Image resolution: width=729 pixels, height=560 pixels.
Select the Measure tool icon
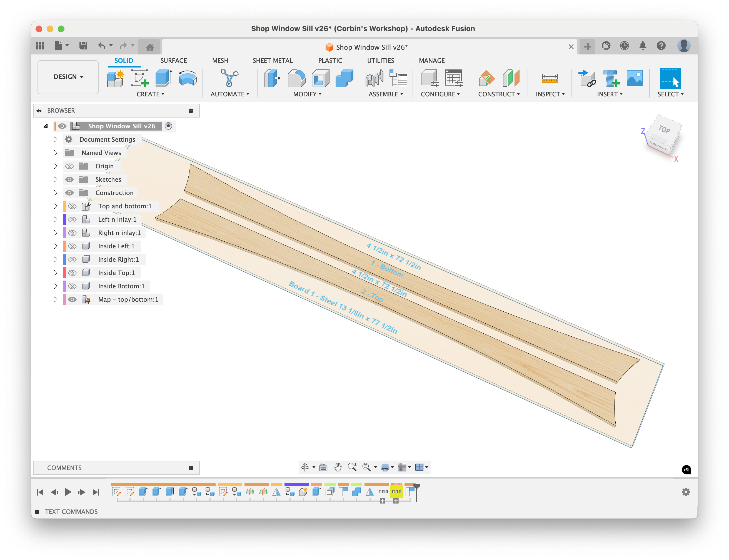(550, 79)
